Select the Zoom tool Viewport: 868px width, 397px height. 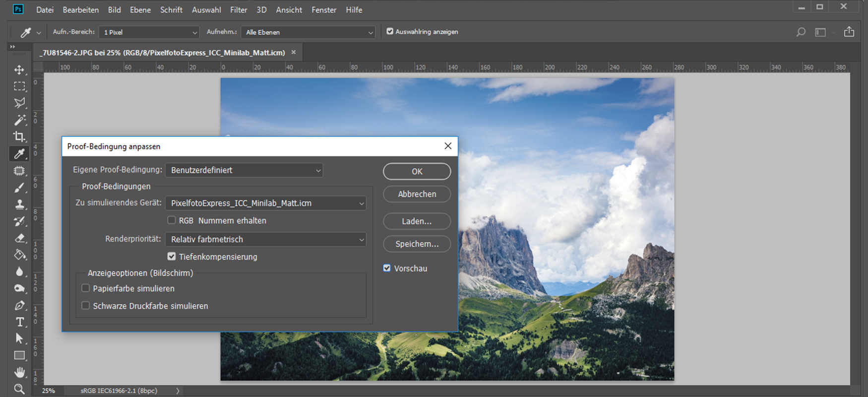pyautogui.click(x=19, y=389)
